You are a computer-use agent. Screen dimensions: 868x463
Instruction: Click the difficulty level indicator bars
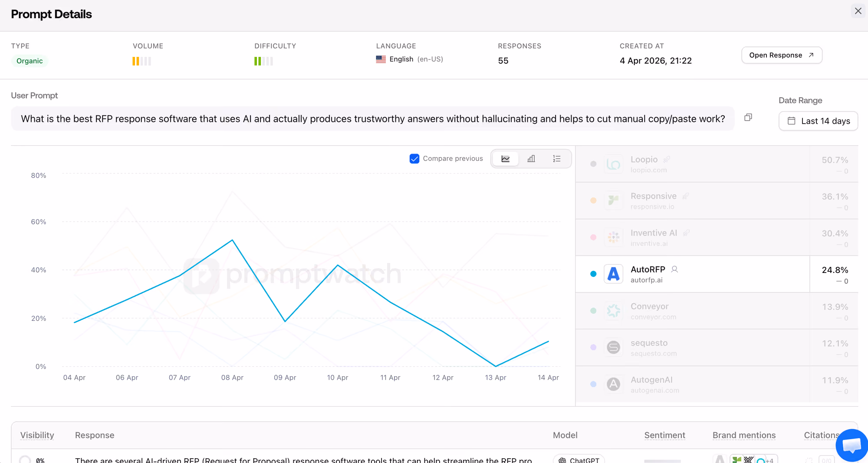click(x=263, y=61)
